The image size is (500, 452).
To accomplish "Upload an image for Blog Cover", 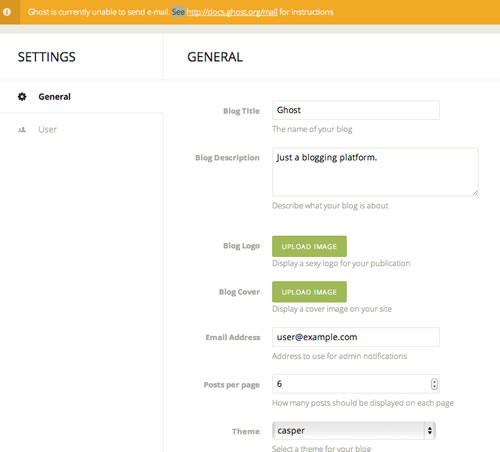I will click(x=309, y=292).
